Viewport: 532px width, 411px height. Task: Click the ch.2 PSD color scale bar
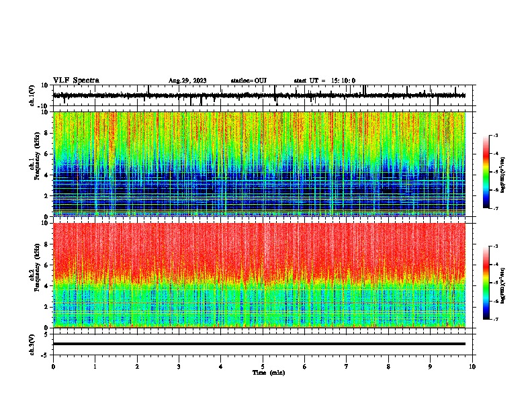click(486, 283)
